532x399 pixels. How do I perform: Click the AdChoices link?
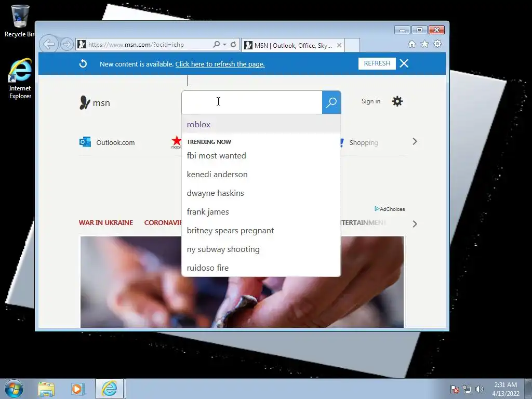tap(390, 209)
